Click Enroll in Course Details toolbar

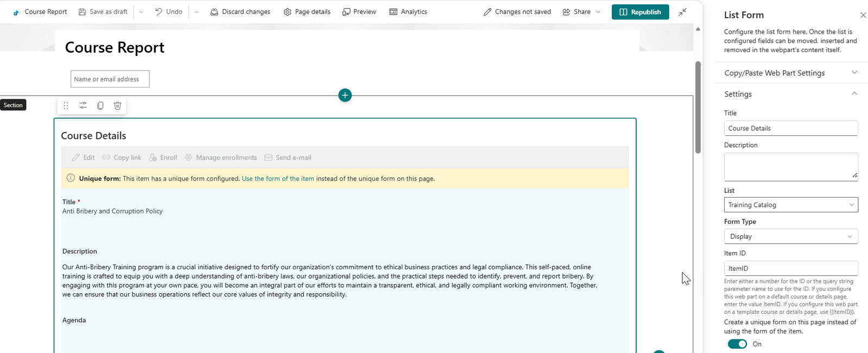click(x=163, y=157)
